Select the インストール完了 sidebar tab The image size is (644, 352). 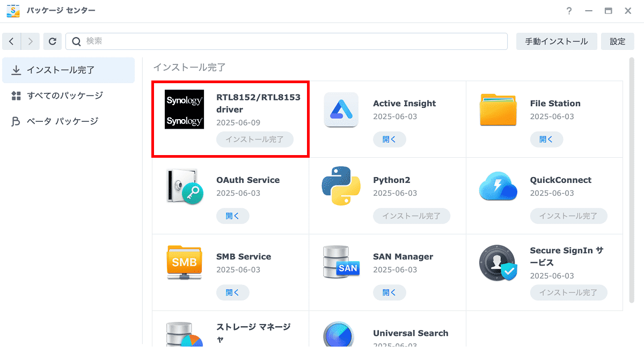68,70
